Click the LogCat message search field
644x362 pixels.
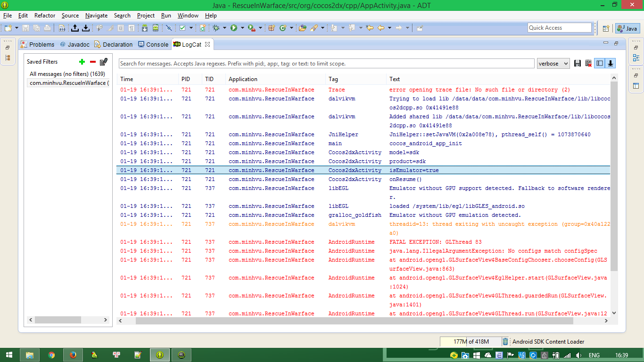point(325,64)
